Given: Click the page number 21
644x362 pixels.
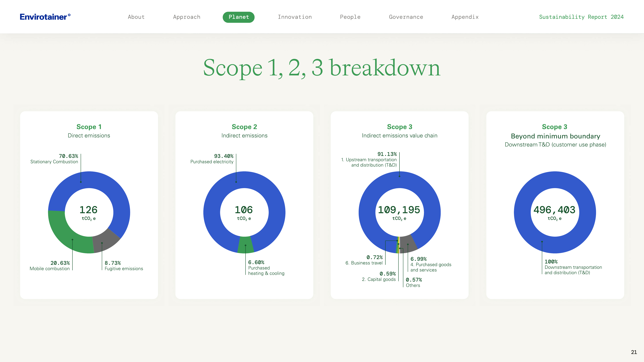Looking at the screenshot, I should [x=634, y=352].
